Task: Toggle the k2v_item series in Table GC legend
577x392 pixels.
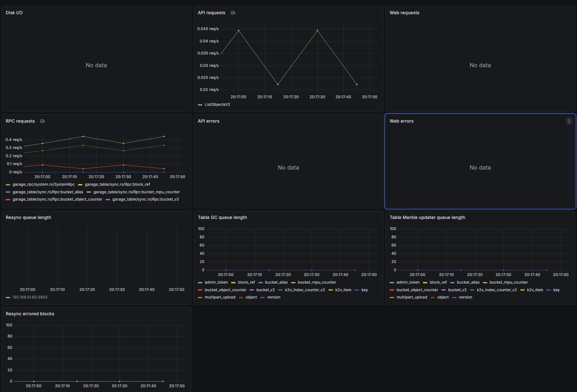Action: pyautogui.click(x=342, y=290)
